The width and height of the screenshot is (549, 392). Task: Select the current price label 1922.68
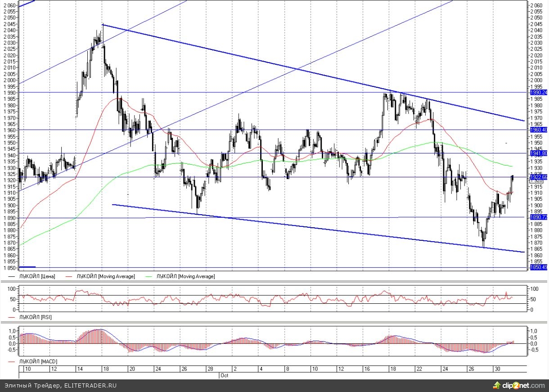(x=538, y=177)
